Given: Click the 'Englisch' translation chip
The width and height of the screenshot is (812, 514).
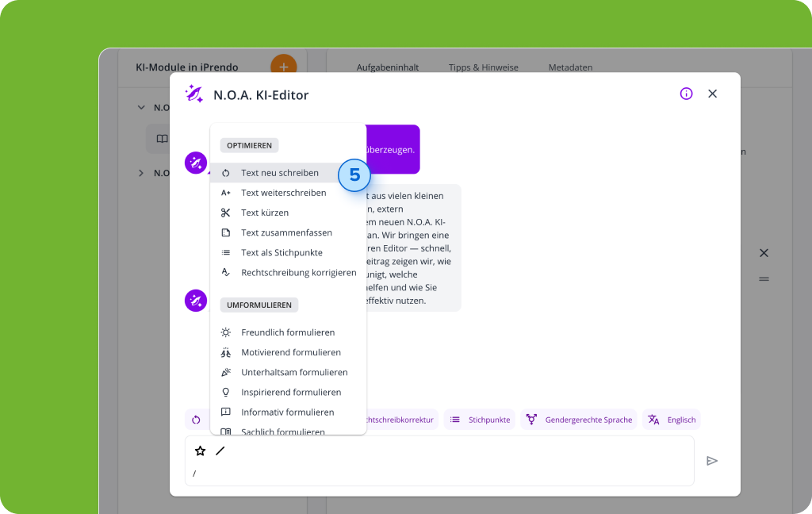Looking at the screenshot, I should pyautogui.click(x=672, y=420).
